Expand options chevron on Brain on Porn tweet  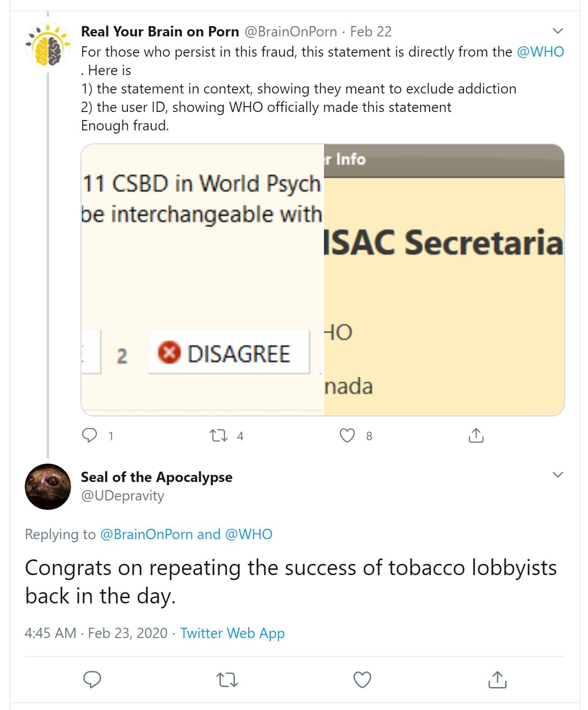[x=557, y=31]
